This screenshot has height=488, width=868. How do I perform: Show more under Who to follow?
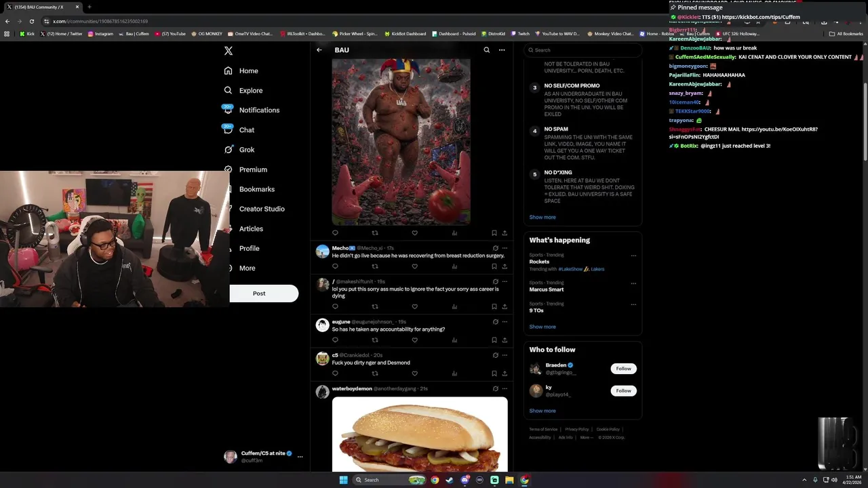(x=542, y=411)
